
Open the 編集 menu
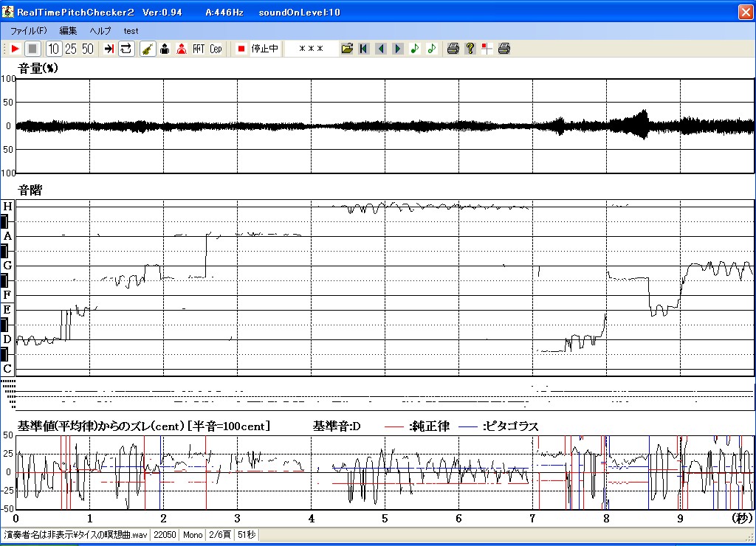coord(68,31)
